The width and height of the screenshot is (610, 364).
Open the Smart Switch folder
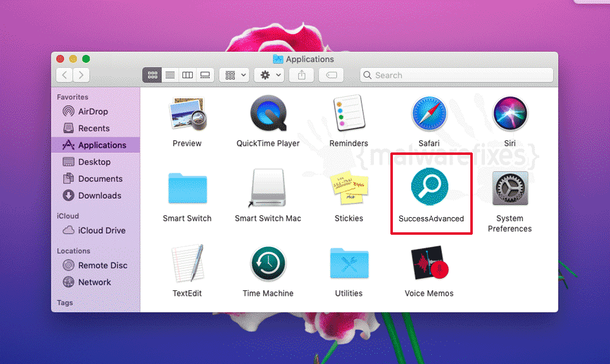click(187, 188)
